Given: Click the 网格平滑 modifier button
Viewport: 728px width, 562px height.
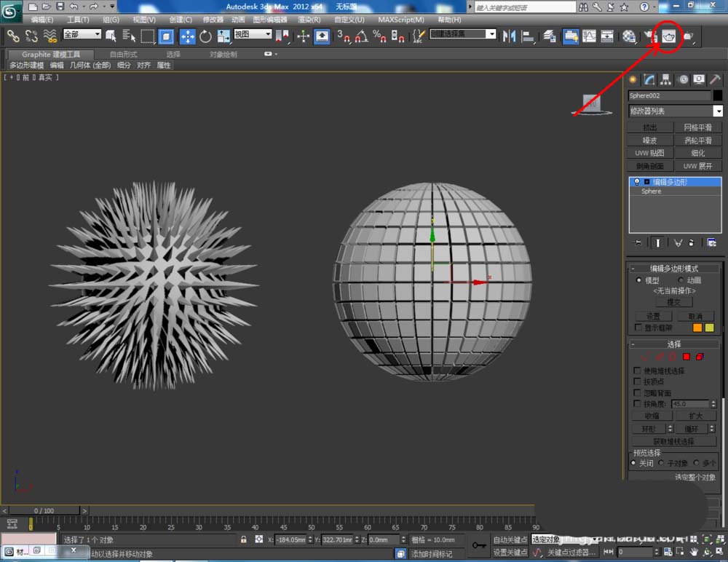Looking at the screenshot, I should click(x=697, y=127).
